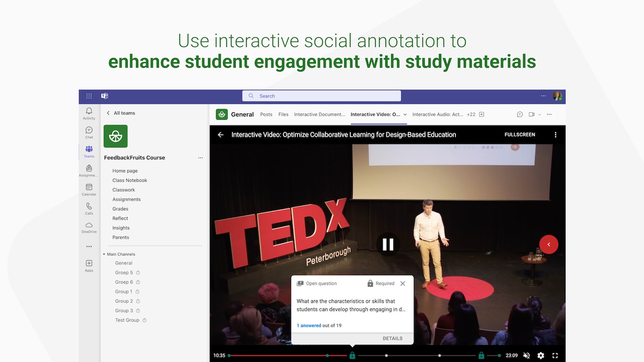Open Classwork in the course menu

[124, 190]
